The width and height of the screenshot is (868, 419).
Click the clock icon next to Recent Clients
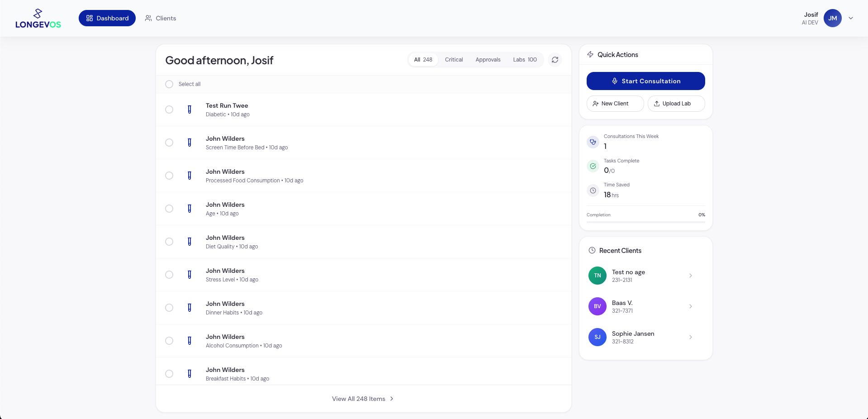(x=592, y=250)
